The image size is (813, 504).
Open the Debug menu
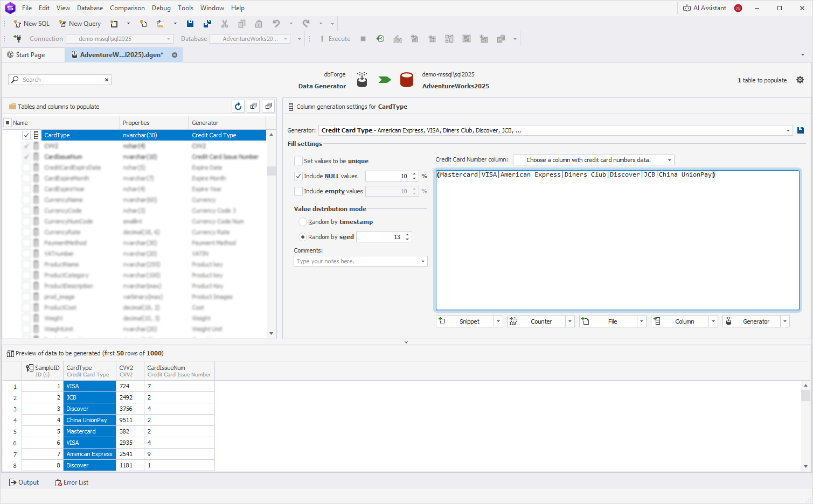pos(161,8)
